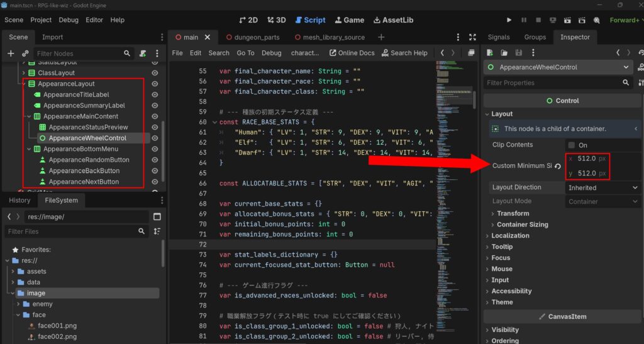Save the currently edited resource
This screenshot has width=644, height=344.
(x=519, y=53)
